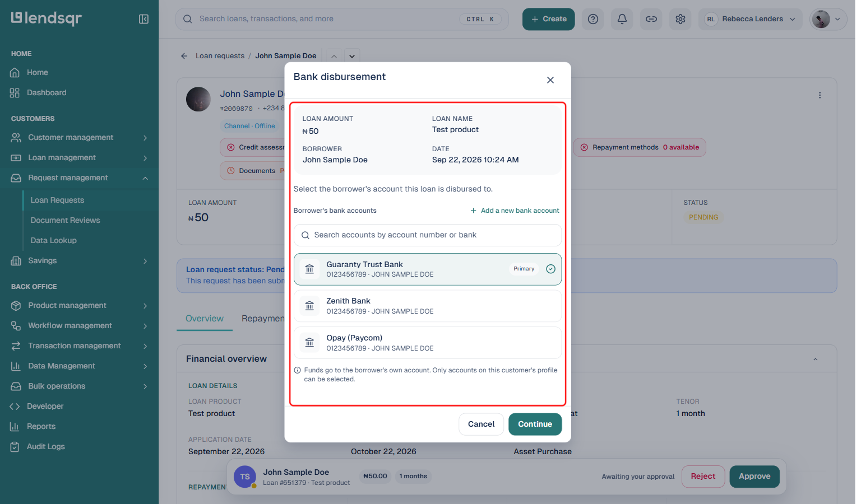Open the help question mark icon
The height and width of the screenshot is (504, 861).
[x=593, y=19]
